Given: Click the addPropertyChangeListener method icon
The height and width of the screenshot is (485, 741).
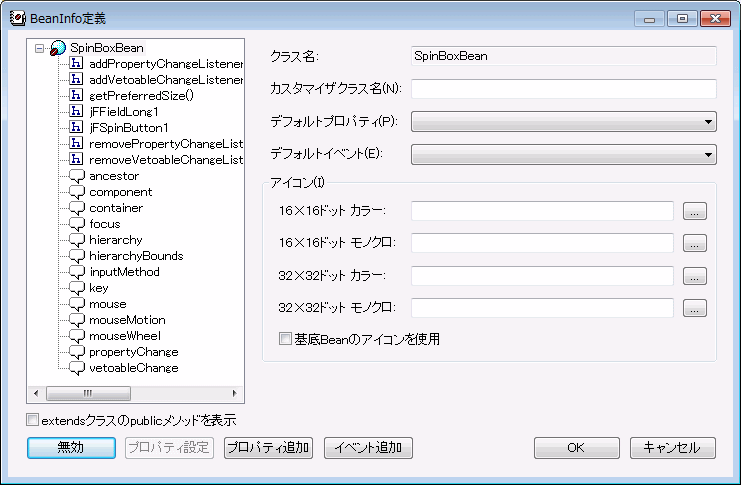Looking at the screenshot, I should point(76,63).
